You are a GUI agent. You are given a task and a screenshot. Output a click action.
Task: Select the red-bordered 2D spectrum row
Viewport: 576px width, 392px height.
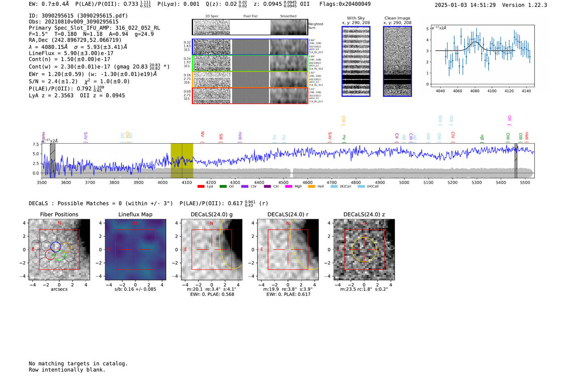point(250,95)
